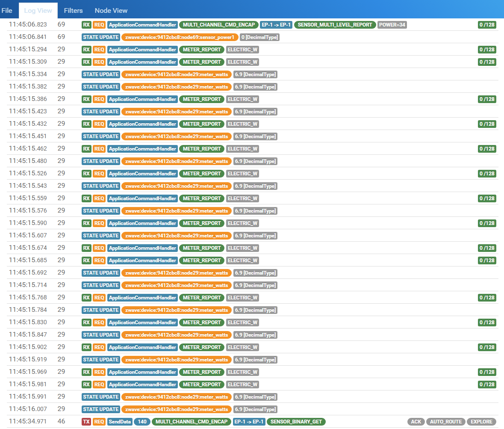Click the RX badge at 11:45:15.674

click(x=86, y=248)
